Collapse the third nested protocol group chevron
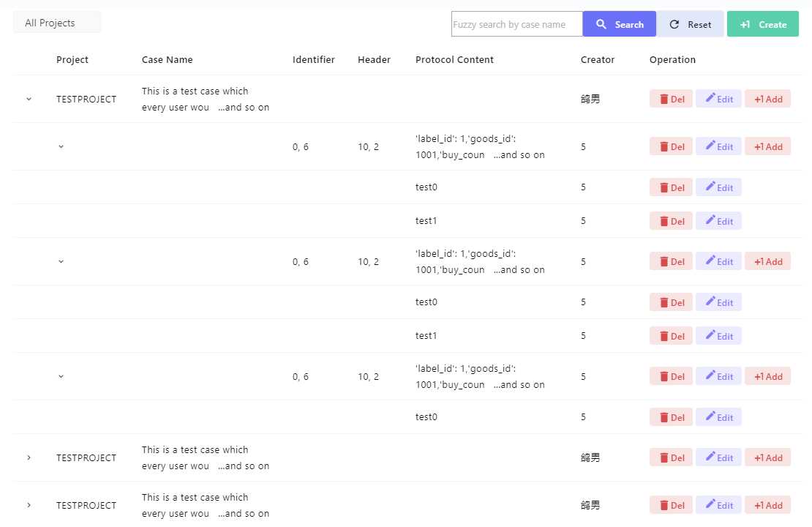Viewport: 812px width, 527px height. (61, 377)
